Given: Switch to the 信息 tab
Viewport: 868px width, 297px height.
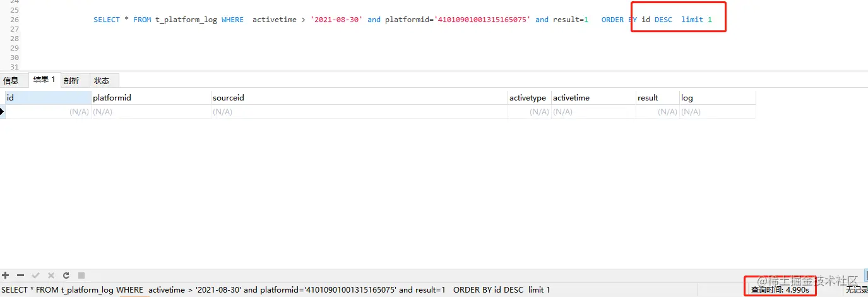Looking at the screenshot, I should coord(11,80).
